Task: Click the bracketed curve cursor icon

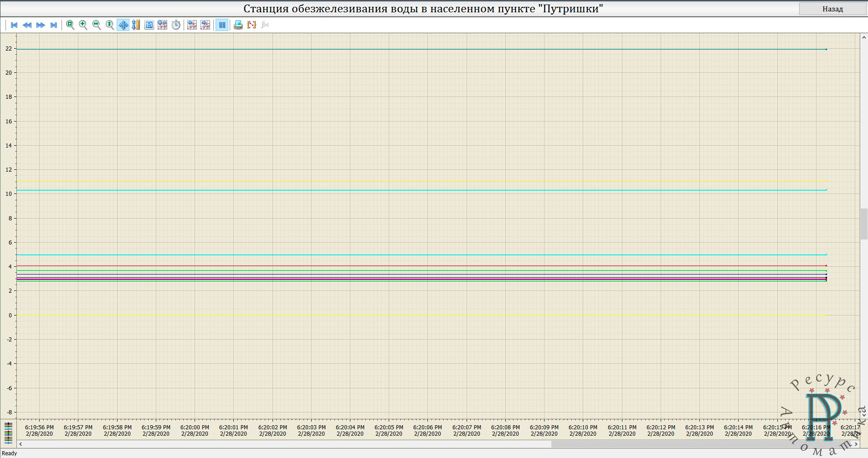Action: click(252, 25)
